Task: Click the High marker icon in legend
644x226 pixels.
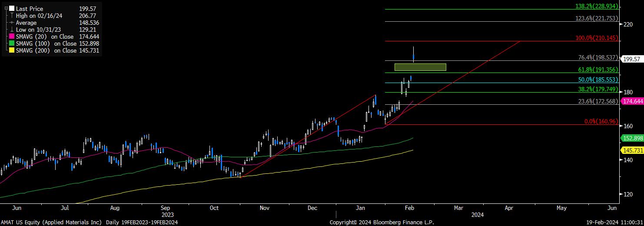Action: tap(11, 15)
